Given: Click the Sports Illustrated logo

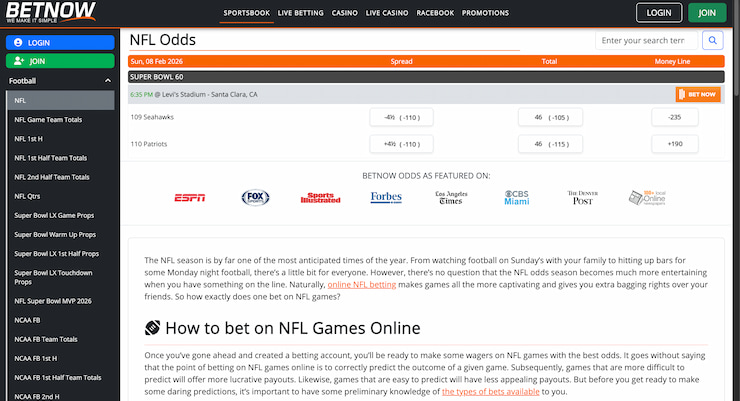Looking at the screenshot, I should pos(320,198).
